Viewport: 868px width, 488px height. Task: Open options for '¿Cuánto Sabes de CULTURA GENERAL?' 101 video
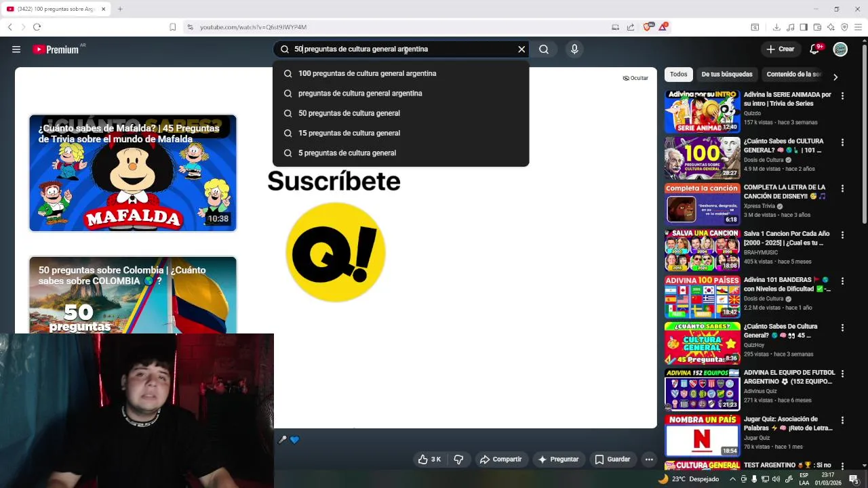point(842,142)
